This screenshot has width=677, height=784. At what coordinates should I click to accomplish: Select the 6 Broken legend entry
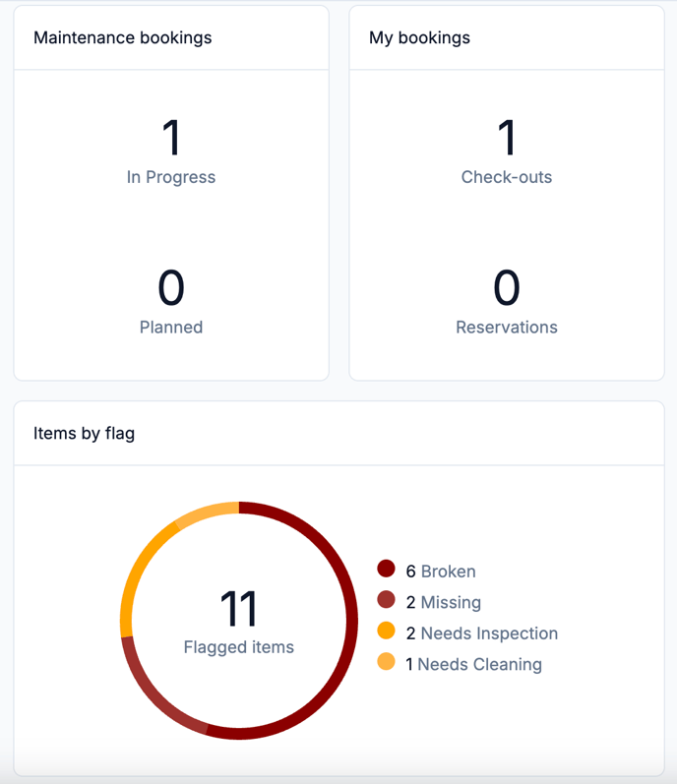click(441, 571)
